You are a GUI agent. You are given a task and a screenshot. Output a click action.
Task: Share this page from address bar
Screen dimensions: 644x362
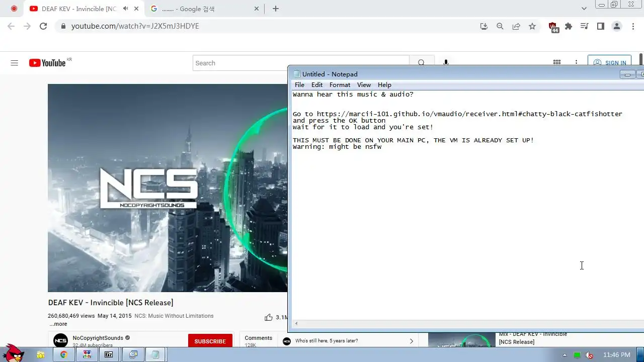(516, 26)
